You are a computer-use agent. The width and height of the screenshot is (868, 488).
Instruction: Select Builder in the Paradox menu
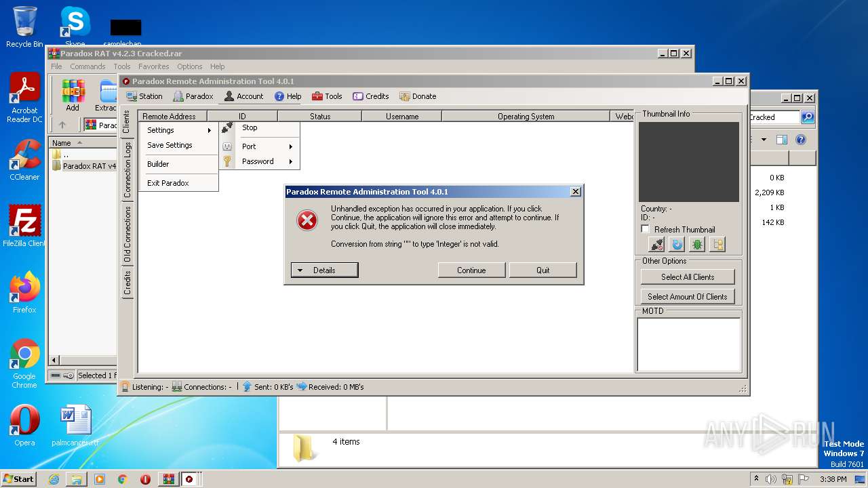pos(179,164)
